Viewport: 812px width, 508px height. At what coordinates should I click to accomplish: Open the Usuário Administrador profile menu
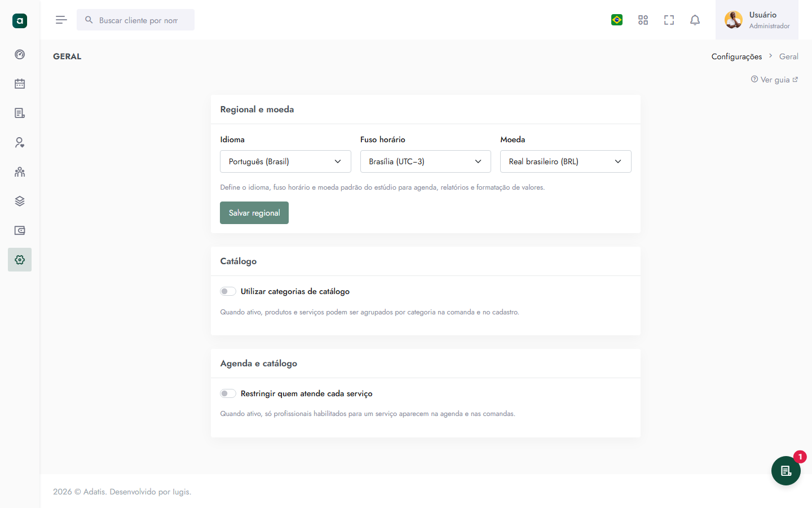pyautogui.click(x=757, y=20)
